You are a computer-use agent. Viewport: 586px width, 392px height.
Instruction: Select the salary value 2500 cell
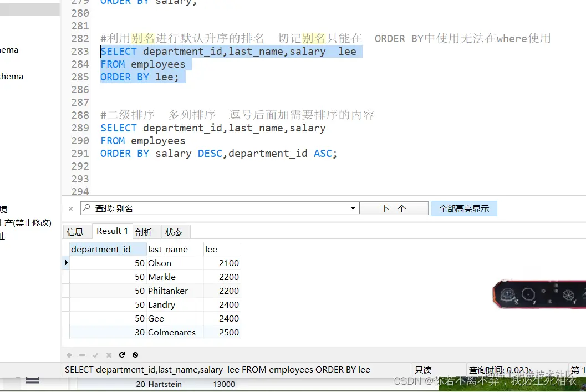point(222,332)
